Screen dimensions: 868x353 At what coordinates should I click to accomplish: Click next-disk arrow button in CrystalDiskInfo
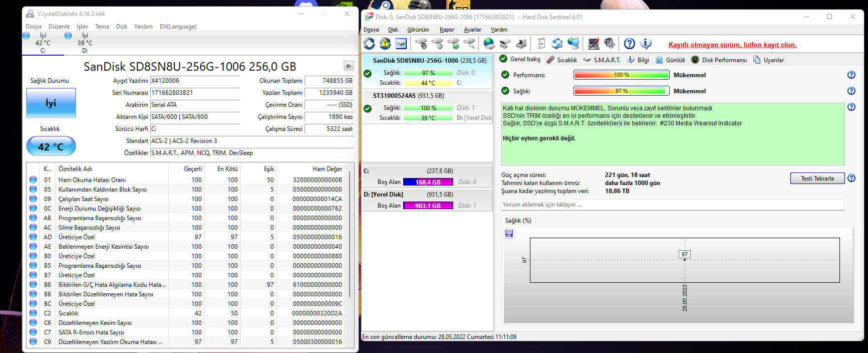[x=349, y=66]
